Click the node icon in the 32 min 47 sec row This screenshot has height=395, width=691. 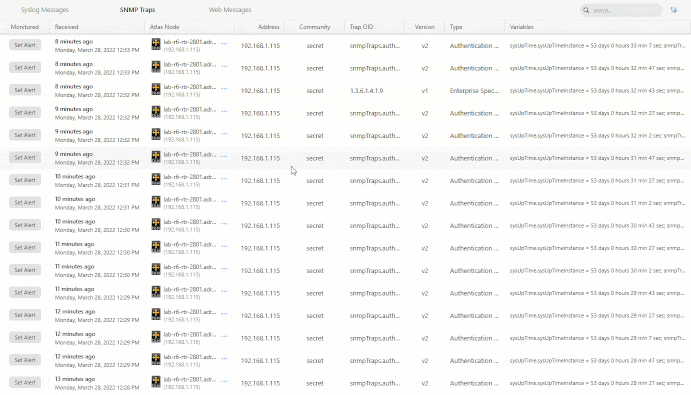pos(156,67)
